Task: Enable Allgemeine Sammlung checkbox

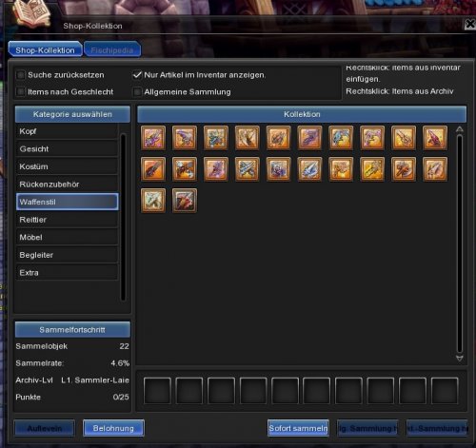Action: click(x=137, y=92)
